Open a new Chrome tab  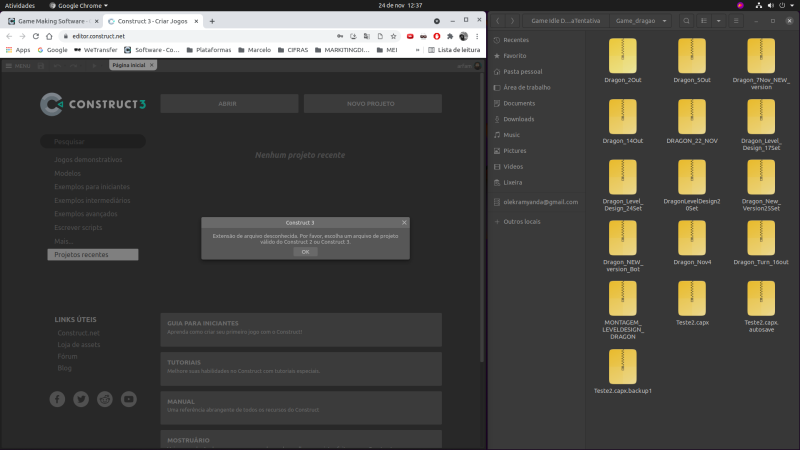(212, 21)
